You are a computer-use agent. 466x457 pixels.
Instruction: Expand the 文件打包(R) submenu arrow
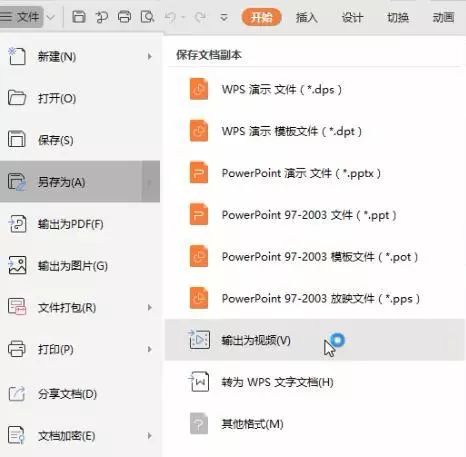pyautogui.click(x=150, y=307)
